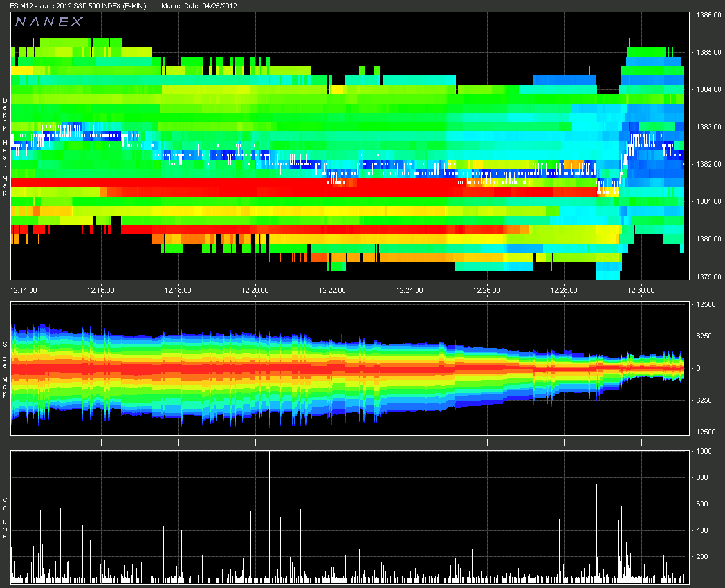Screen dimensions: 725x588
Task: Select the 1000 label on Volume axis
Action: pyautogui.click(x=704, y=451)
